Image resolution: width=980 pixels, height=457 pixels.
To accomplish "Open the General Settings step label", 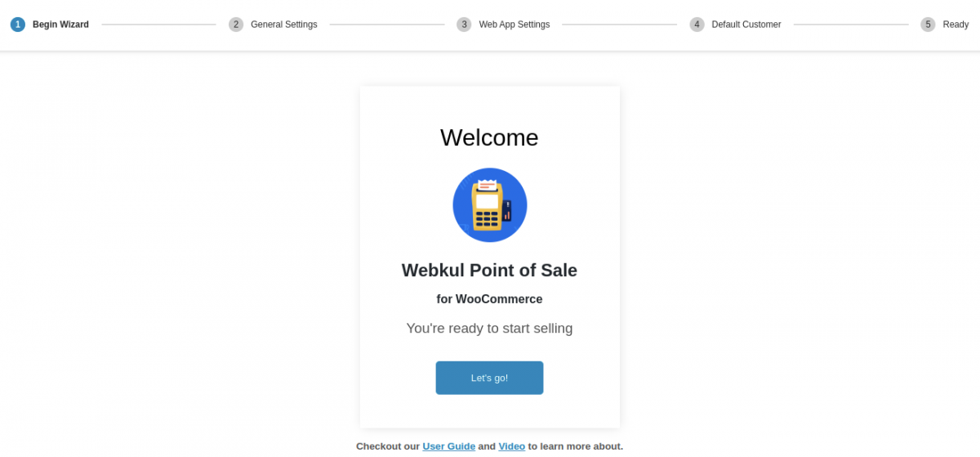I will 283,25.
